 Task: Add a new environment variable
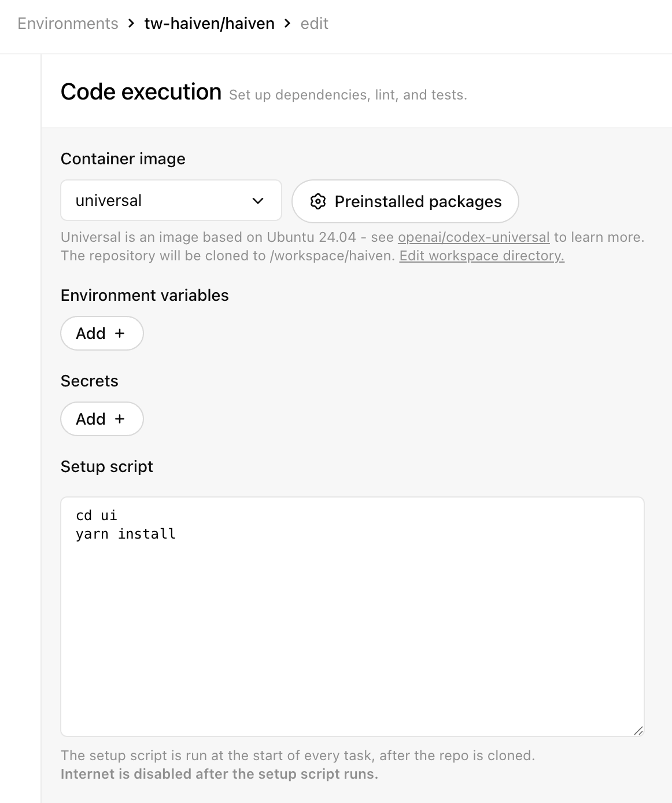coord(102,333)
